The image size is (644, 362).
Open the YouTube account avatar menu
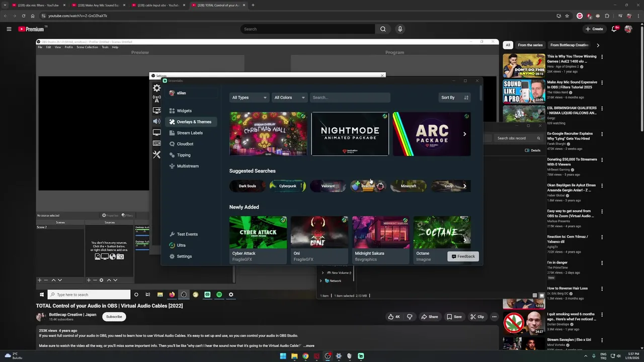tap(628, 29)
